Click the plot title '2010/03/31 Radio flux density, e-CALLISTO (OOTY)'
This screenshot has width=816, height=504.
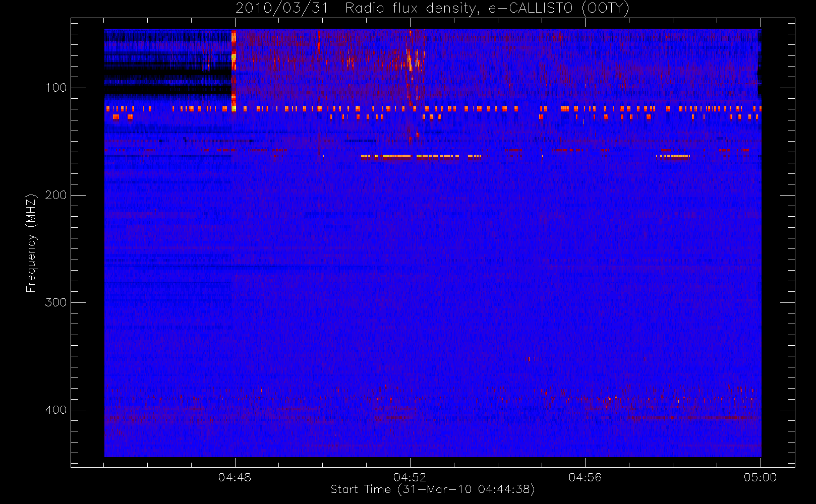pyautogui.click(x=432, y=9)
